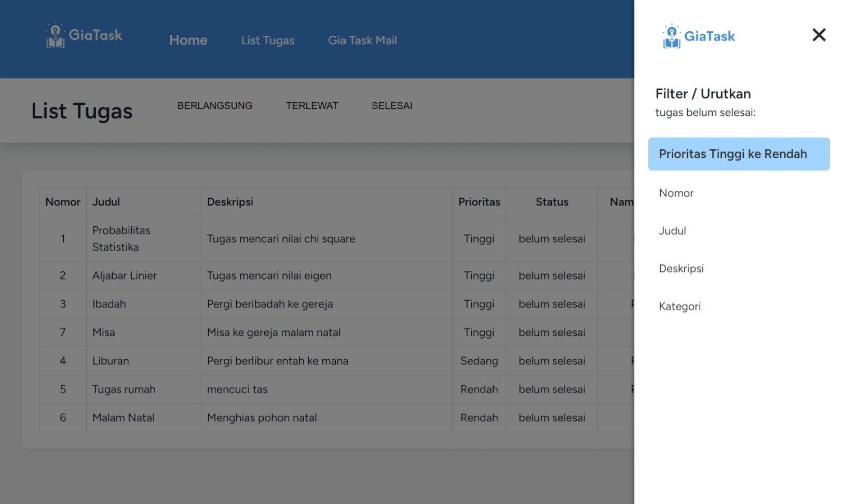This screenshot has width=844, height=504.
Task: Click the Status column header
Action: pos(551,201)
